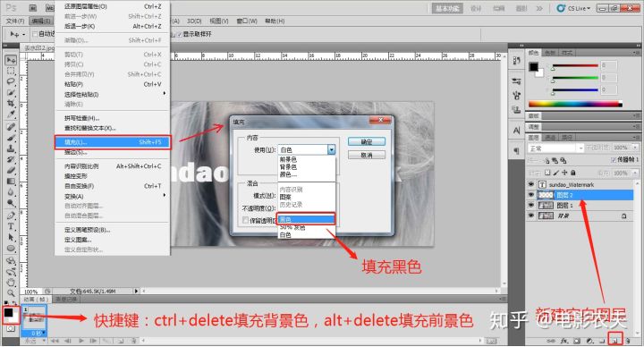The height and width of the screenshot is (347, 644).
Task: Click 确定 button in Fill dialog
Action: [x=367, y=141]
